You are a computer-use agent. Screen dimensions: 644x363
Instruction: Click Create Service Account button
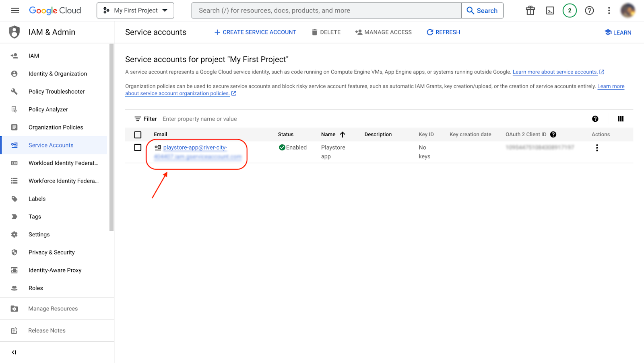(x=255, y=32)
